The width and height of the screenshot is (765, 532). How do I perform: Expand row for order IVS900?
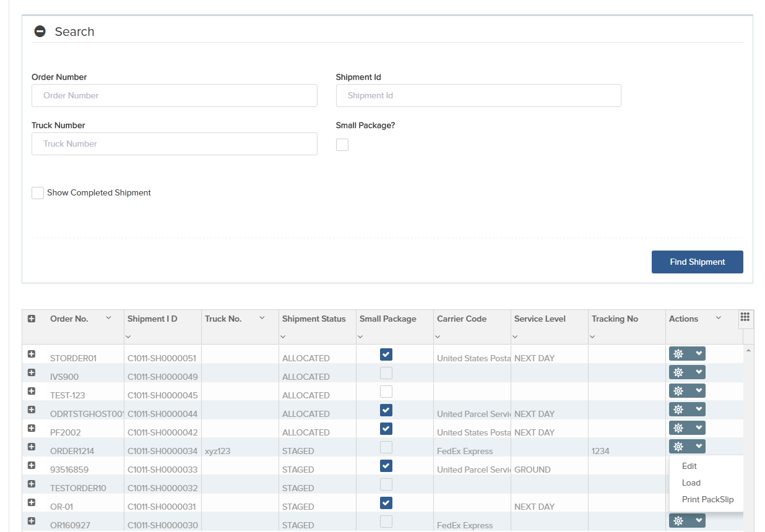pyautogui.click(x=32, y=373)
